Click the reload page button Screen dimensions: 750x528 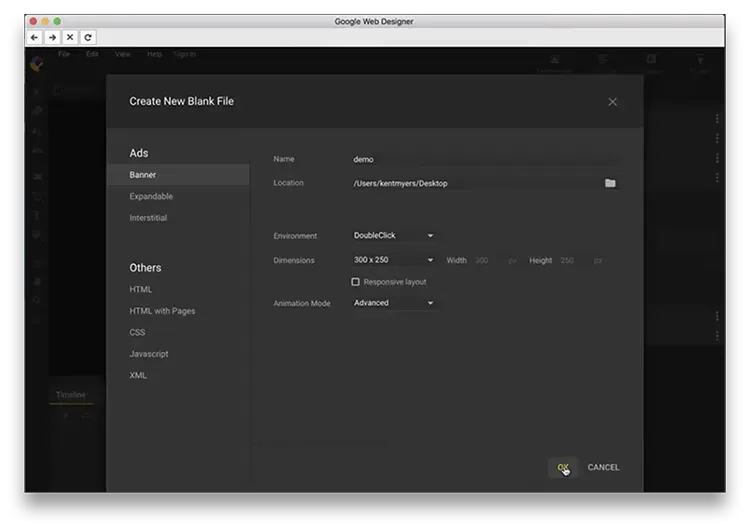[x=88, y=37]
